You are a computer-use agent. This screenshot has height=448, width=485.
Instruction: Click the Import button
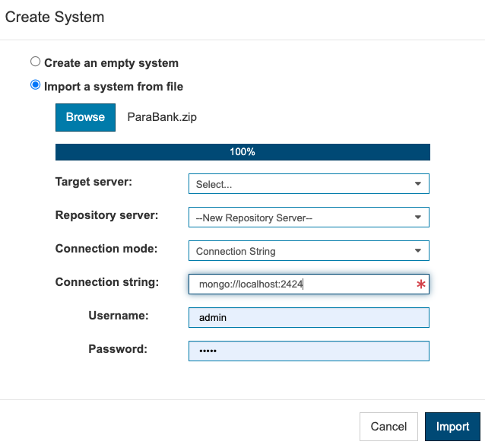coord(452,427)
